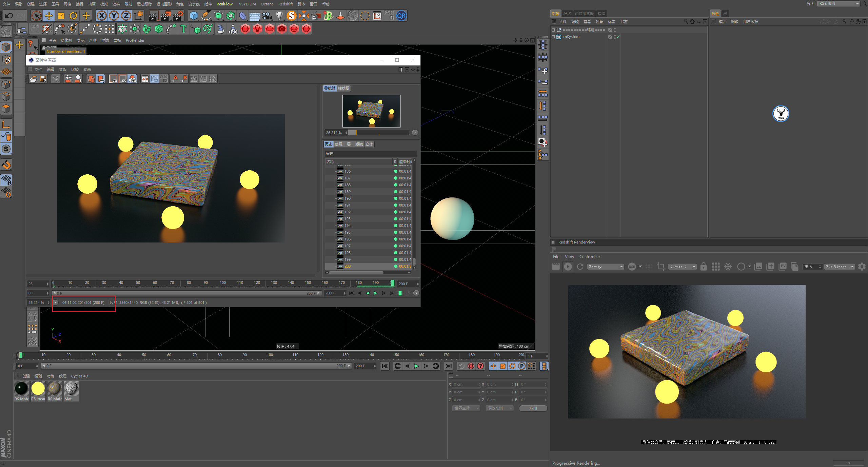Viewport: 868px width, 467px height.
Task: Select the Move tool in top toolbar
Action: (x=49, y=16)
